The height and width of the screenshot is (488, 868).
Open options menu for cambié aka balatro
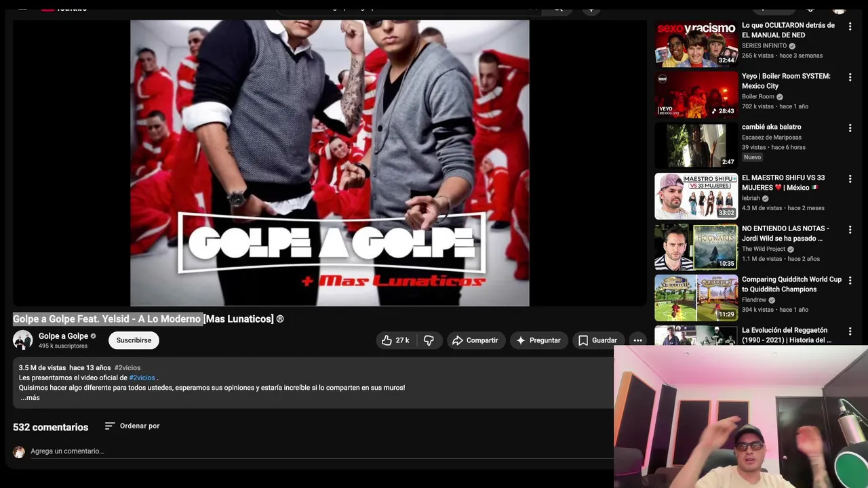[x=850, y=128]
